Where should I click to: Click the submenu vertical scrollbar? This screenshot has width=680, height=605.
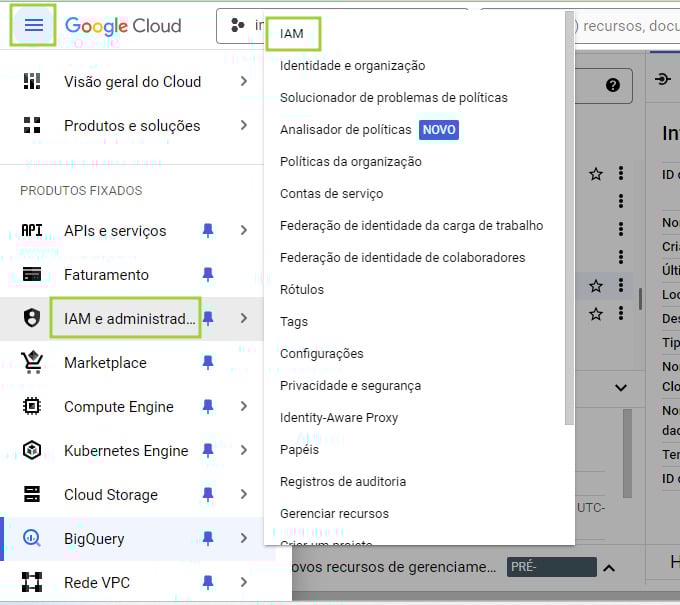[569, 218]
